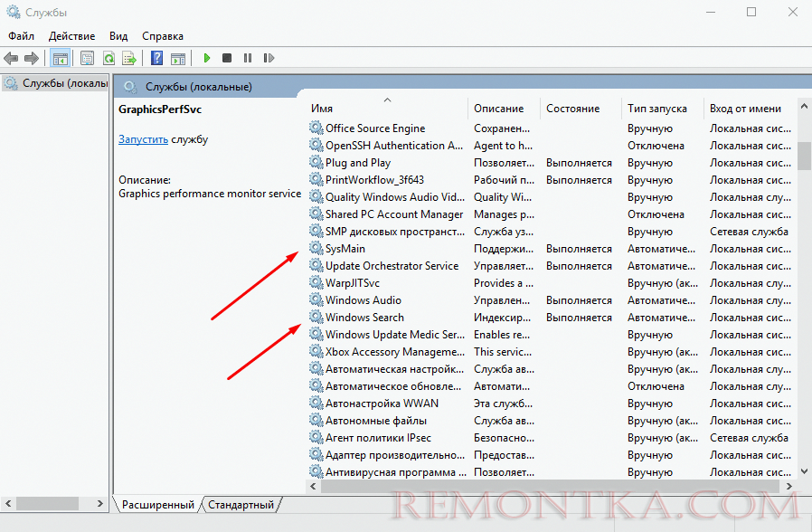Image resolution: width=812 pixels, height=532 pixels.
Task: Click the Выполняется status of SysMain
Action: (x=579, y=249)
